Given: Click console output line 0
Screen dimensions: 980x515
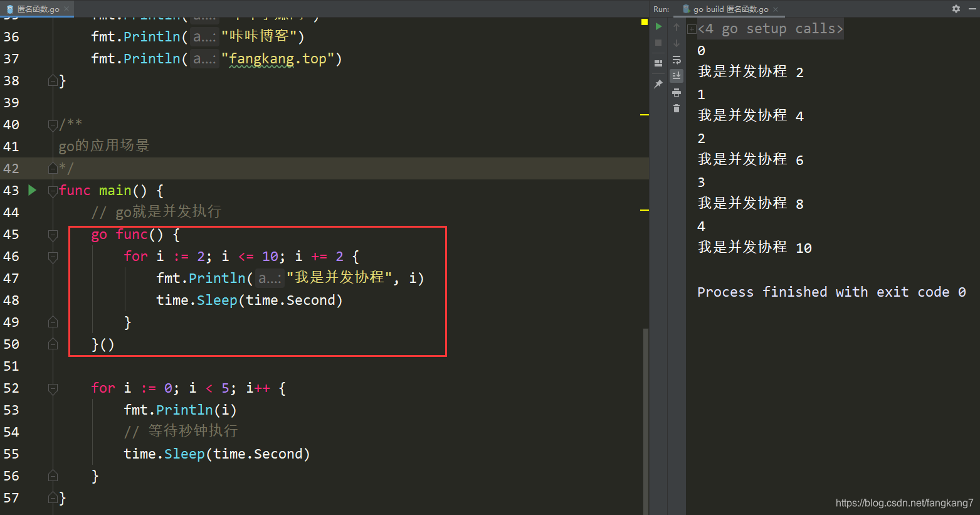Looking at the screenshot, I should (x=702, y=51).
